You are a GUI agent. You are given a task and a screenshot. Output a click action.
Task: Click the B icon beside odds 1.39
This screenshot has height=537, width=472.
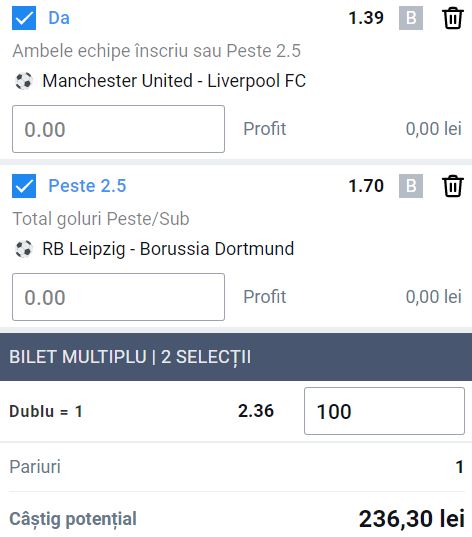(x=411, y=18)
